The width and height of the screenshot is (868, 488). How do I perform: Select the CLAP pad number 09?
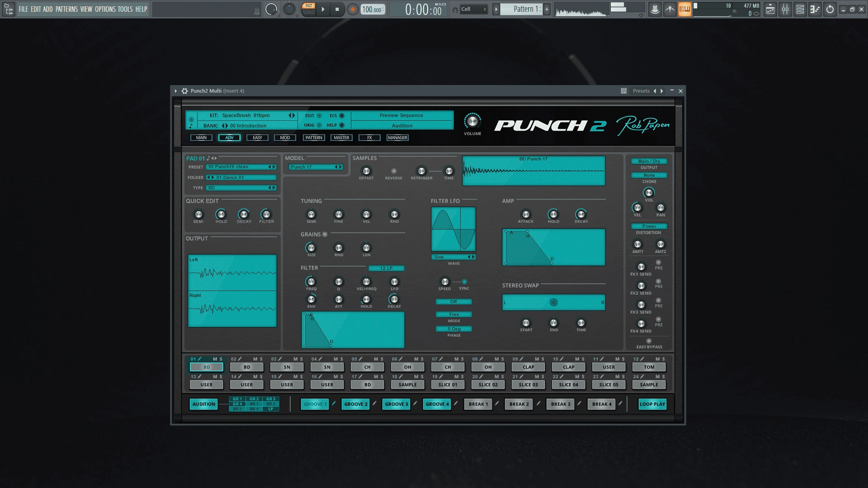click(x=528, y=367)
